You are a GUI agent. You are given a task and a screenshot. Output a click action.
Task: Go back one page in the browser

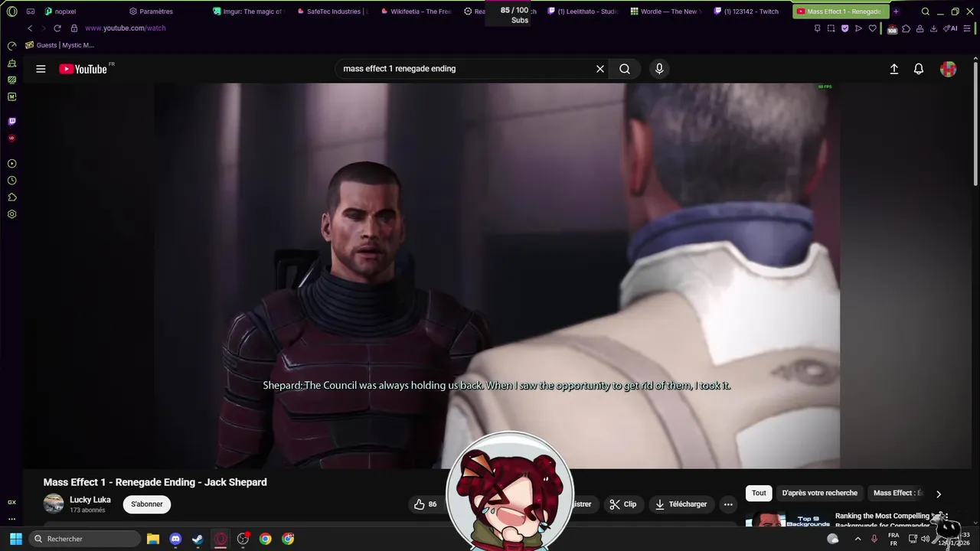point(30,28)
